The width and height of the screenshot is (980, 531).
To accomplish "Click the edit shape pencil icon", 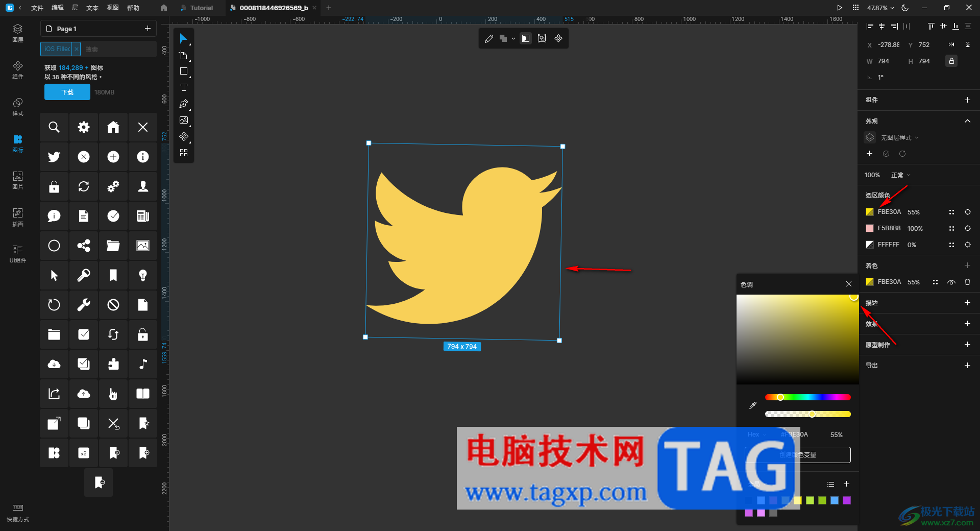I will pos(489,38).
